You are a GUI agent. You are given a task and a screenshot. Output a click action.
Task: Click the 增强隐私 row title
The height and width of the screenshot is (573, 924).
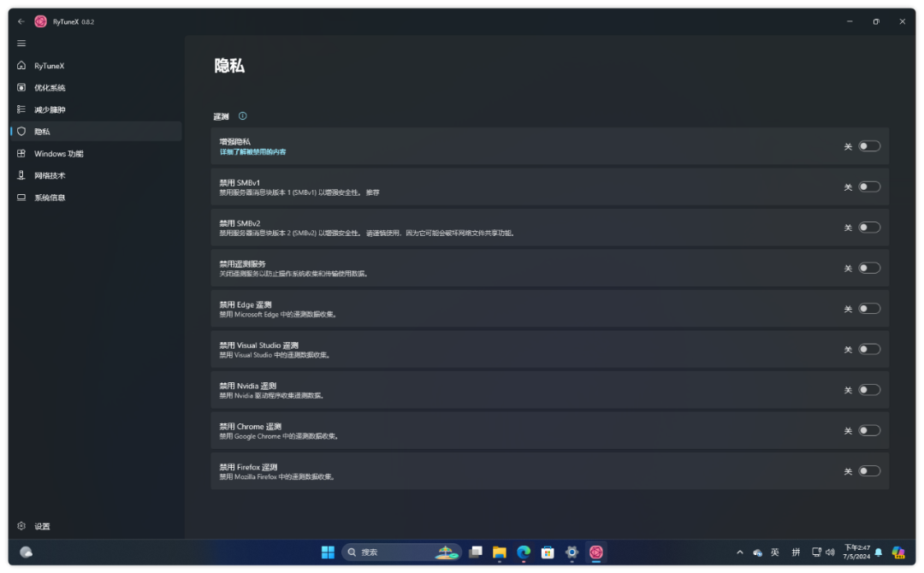pos(235,141)
